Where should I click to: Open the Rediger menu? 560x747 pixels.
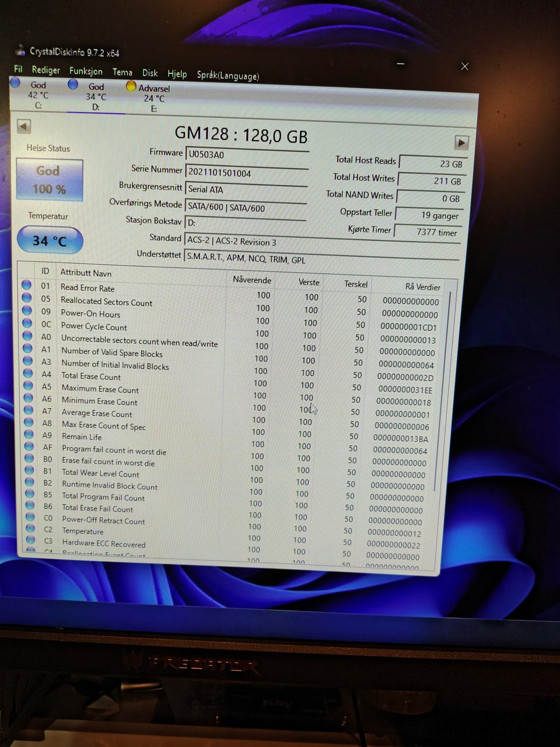[46, 70]
